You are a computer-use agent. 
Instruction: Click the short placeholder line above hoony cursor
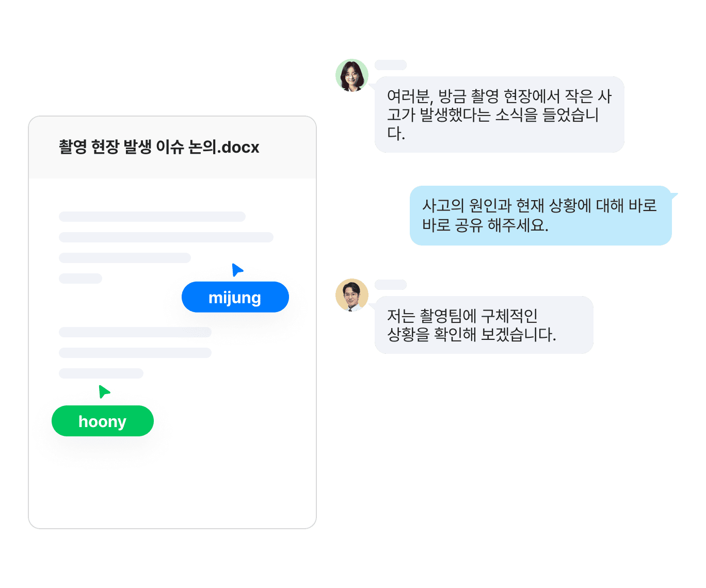pos(101,373)
